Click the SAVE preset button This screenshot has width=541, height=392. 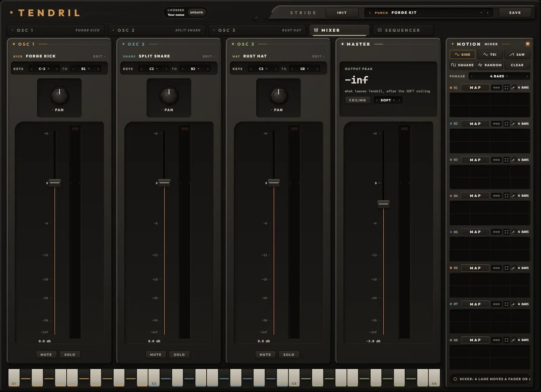(x=515, y=13)
